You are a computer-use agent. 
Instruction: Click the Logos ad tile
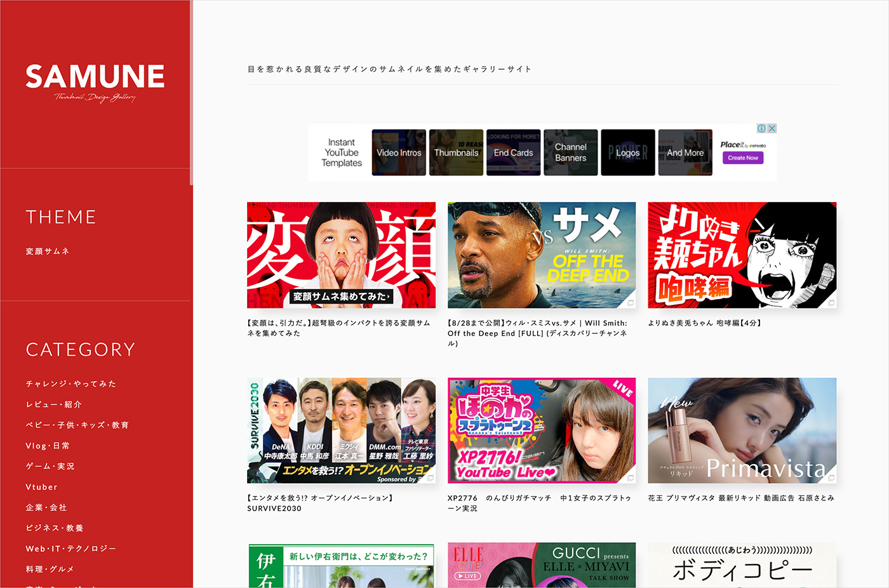coord(627,152)
